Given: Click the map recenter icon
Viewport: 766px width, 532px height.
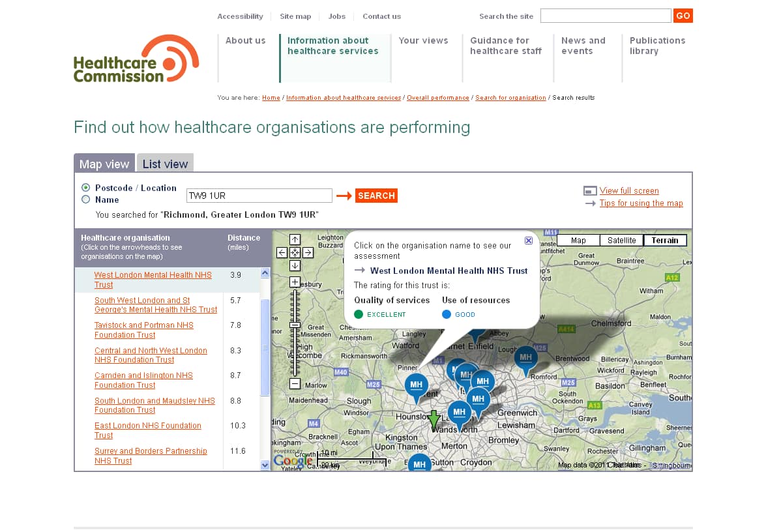Looking at the screenshot, I should 295,252.
